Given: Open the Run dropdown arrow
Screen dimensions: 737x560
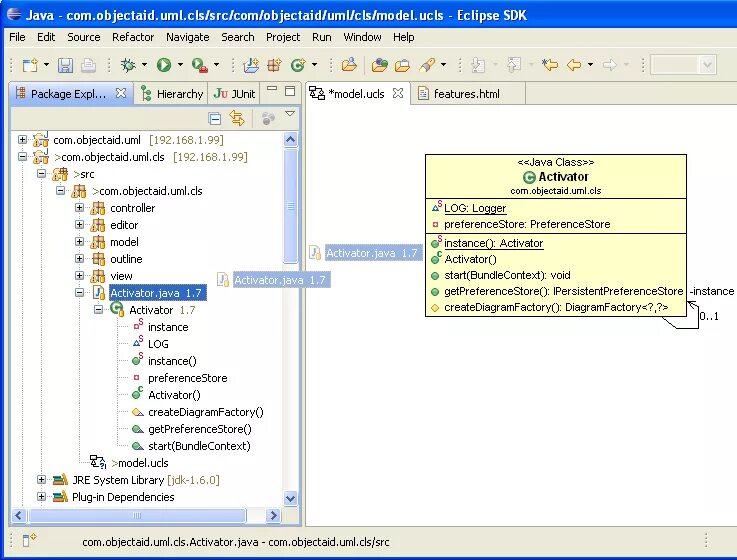Looking at the screenshot, I should (180, 65).
